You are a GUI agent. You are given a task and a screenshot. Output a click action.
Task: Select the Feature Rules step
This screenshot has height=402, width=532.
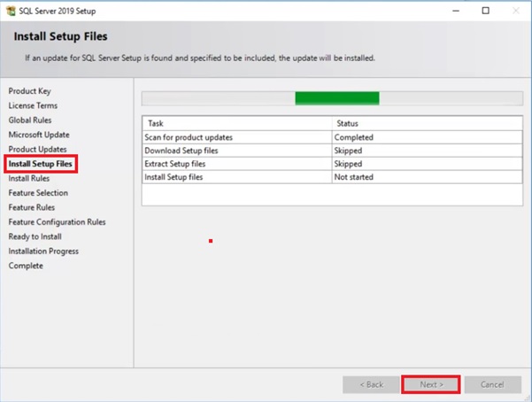point(32,207)
